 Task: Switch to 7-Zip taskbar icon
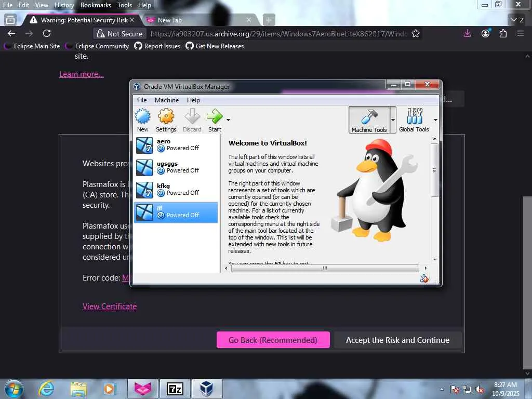click(x=175, y=389)
